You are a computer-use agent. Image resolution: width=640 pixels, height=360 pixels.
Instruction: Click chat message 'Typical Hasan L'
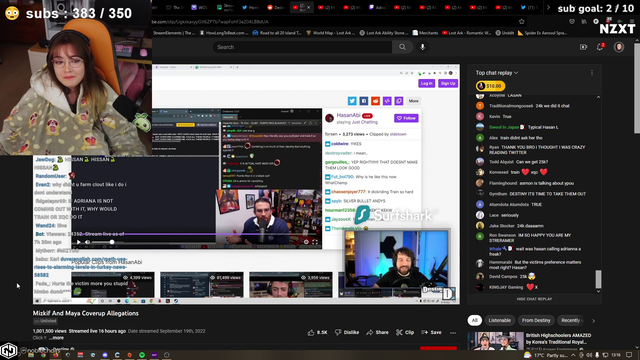pyautogui.click(x=543, y=127)
